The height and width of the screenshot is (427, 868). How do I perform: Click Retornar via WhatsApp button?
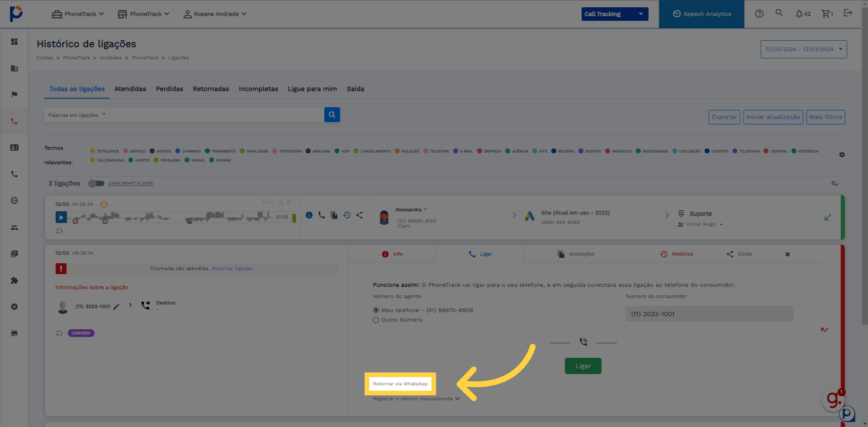[x=400, y=384]
